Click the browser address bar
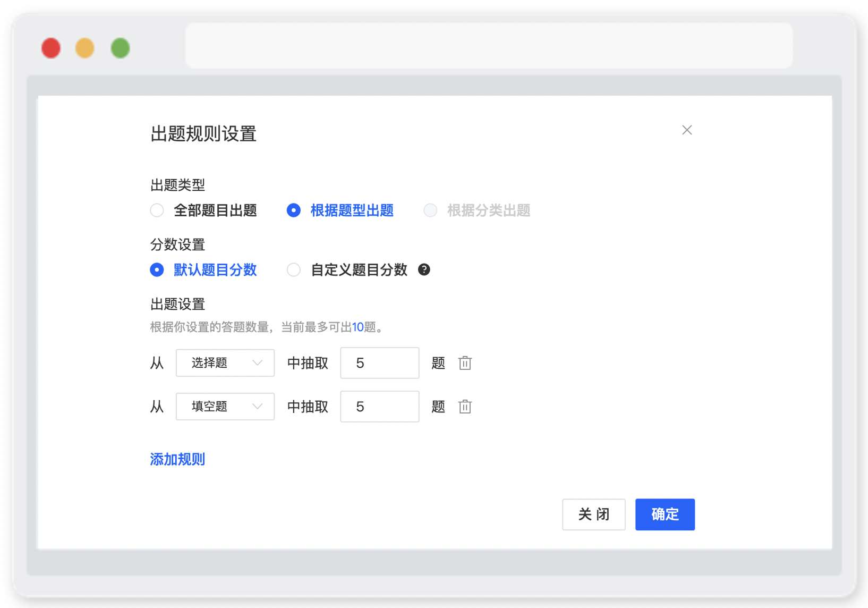The image size is (868, 608). pos(489,46)
